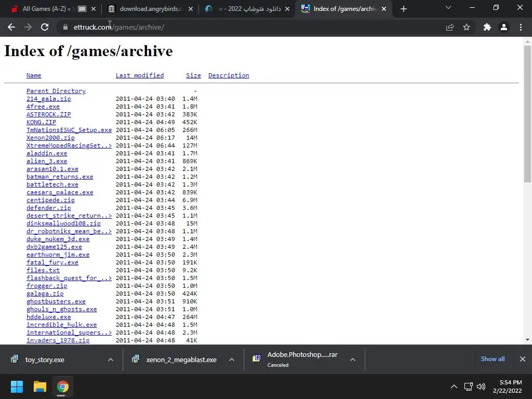The height and width of the screenshot is (399, 532).
Task: Open the clock and date panel
Action: [x=507, y=387]
